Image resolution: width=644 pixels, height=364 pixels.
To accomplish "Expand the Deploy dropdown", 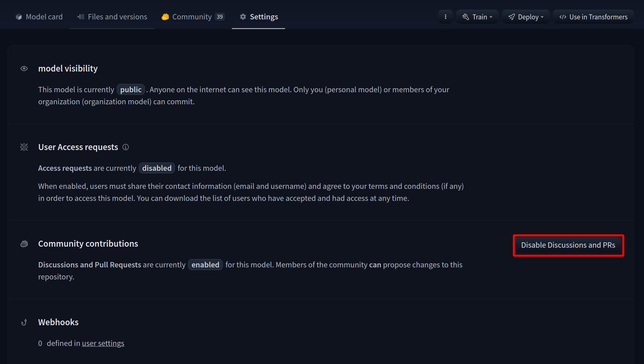I will point(526,17).
